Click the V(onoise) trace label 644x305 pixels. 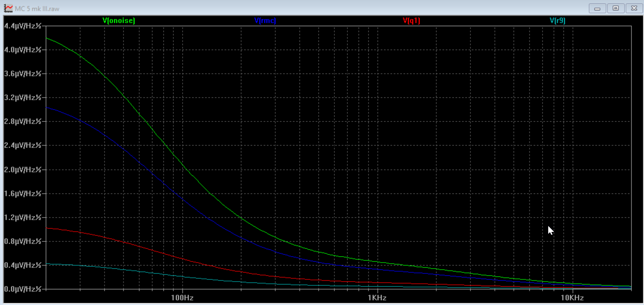click(x=119, y=21)
